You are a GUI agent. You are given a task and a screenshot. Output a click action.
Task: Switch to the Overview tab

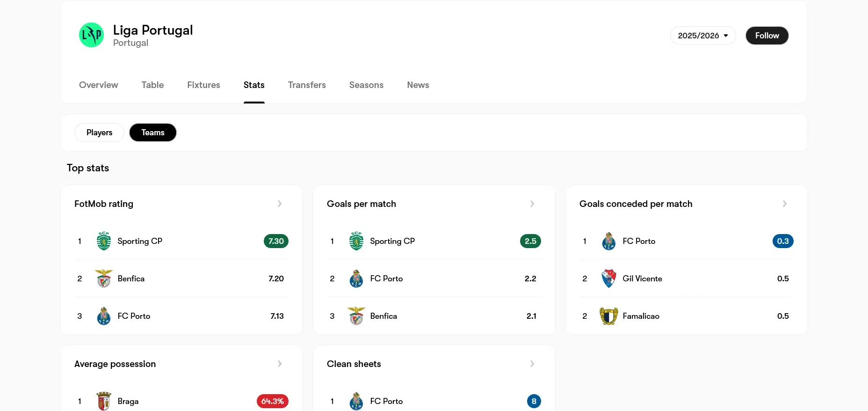coord(99,85)
